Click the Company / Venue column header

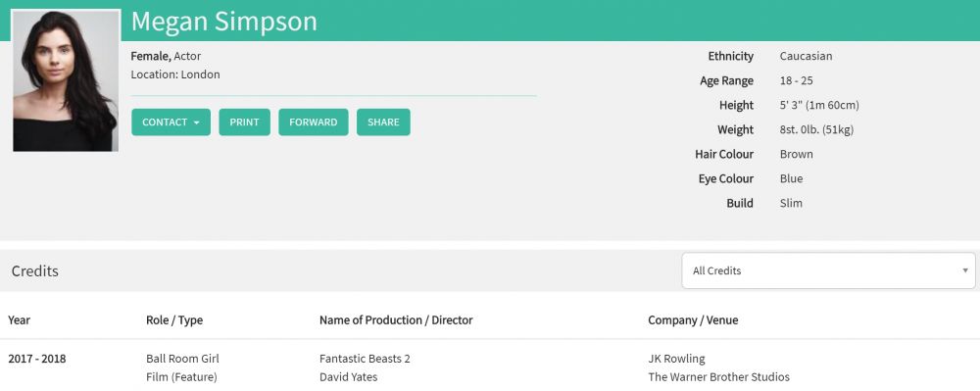[693, 320]
